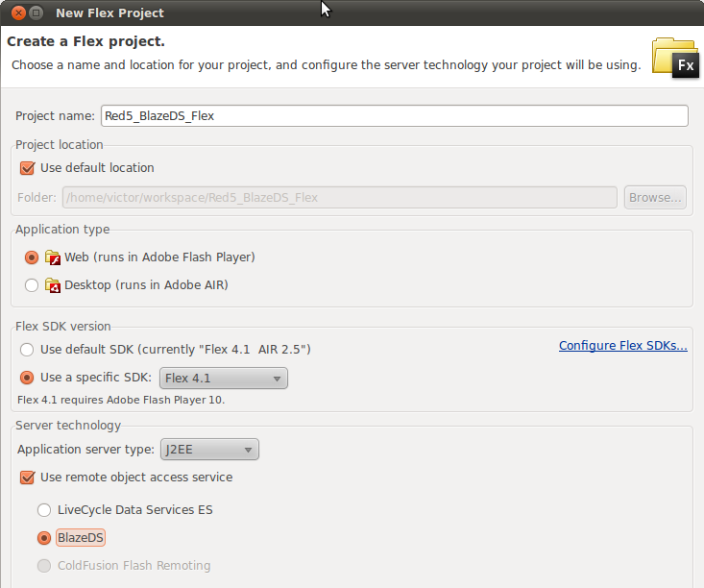
Task: Select the Web application type radio button
Action: pyautogui.click(x=32, y=257)
